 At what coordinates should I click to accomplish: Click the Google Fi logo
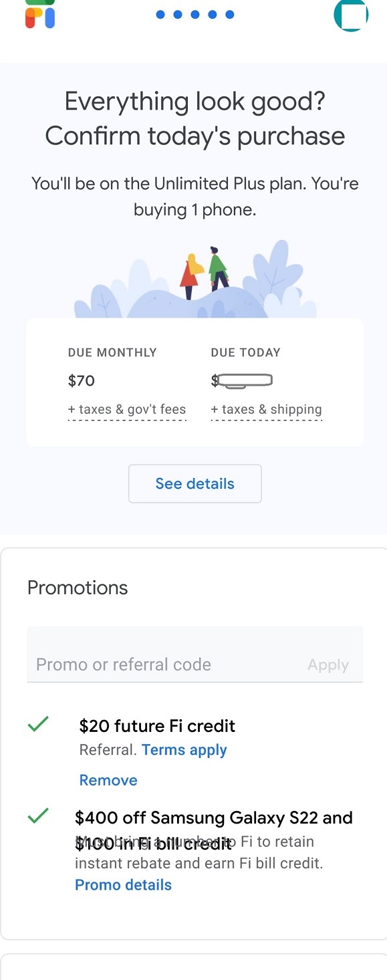(x=39, y=15)
